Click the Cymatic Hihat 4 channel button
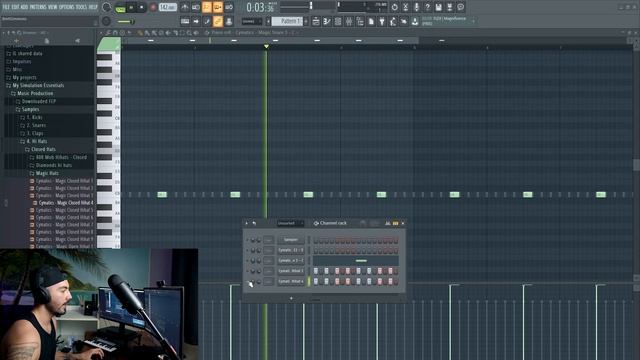 pos(291,281)
